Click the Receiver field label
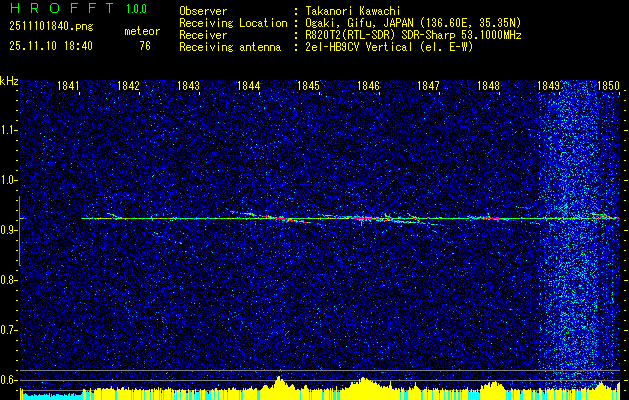 pos(203,35)
